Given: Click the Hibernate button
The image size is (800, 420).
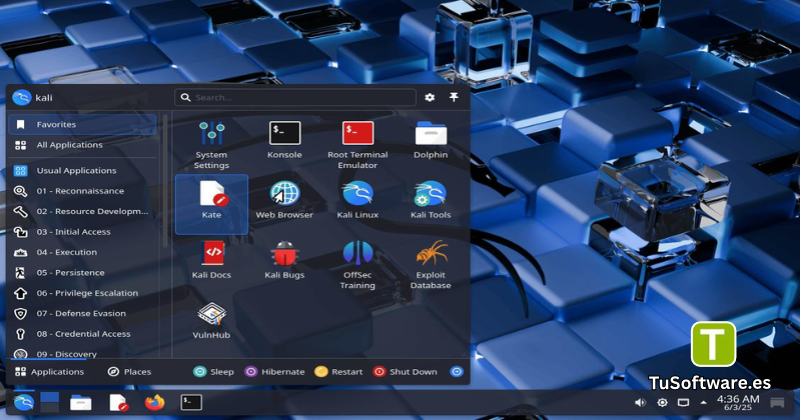Looking at the screenshot, I should coord(274,372).
